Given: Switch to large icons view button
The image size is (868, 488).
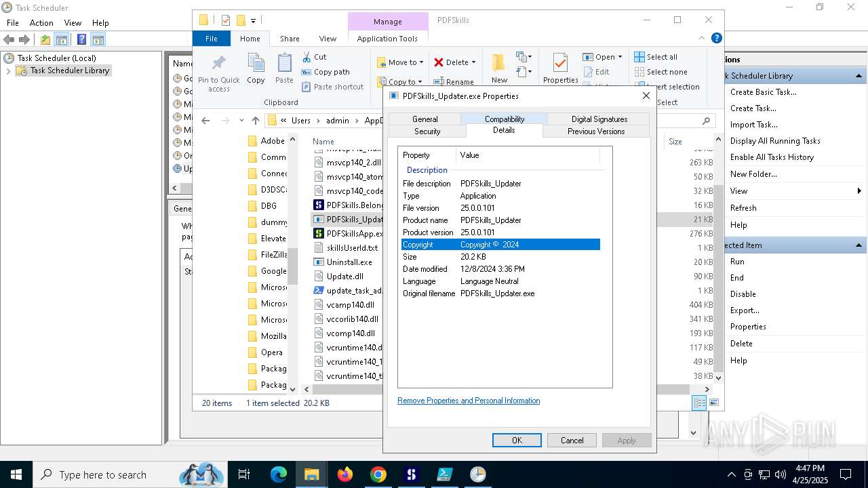Looking at the screenshot, I should (x=713, y=403).
